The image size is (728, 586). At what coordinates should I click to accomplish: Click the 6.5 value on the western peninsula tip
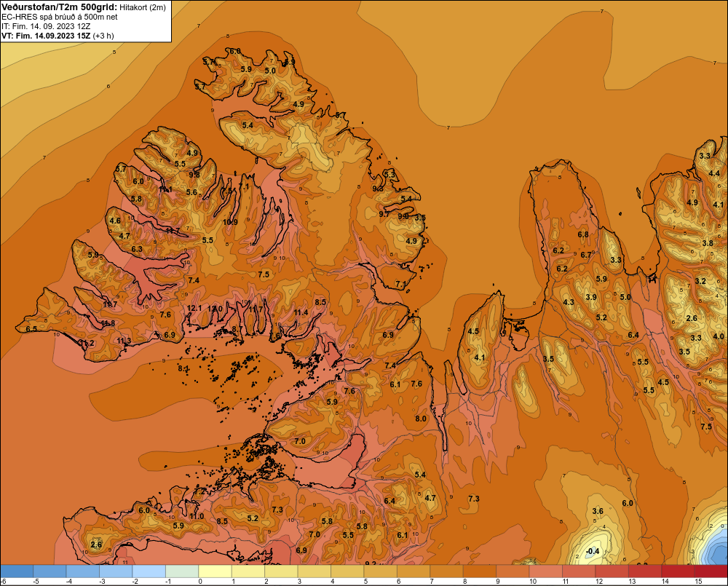click(x=31, y=329)
